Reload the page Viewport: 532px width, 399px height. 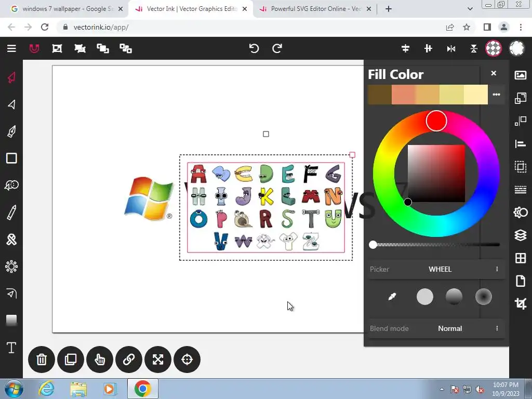(x=45, y=27)
